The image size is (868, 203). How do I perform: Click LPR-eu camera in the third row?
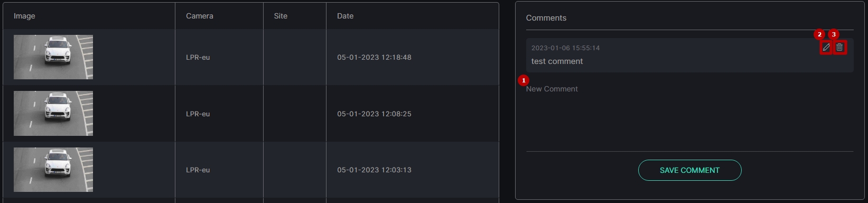click(x=198, y=170)
